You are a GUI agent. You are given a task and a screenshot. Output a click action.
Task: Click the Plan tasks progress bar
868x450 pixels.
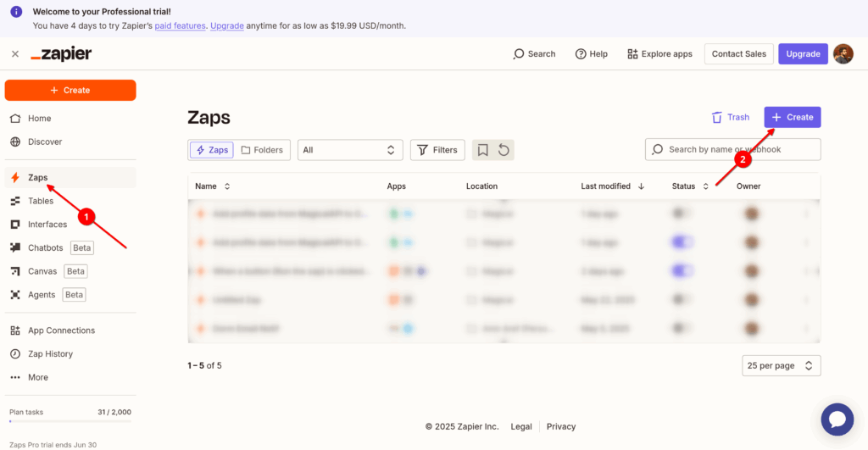point(70,422)
